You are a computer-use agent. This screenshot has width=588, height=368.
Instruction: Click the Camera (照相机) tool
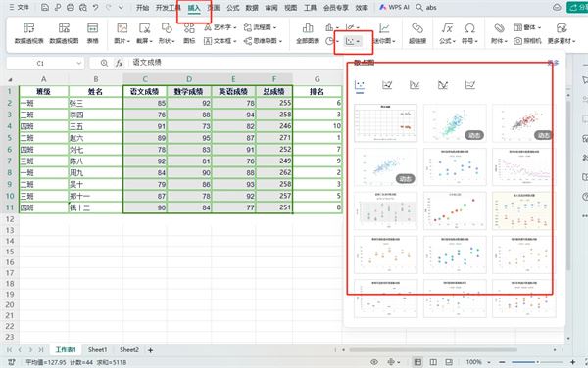point(527,41)
